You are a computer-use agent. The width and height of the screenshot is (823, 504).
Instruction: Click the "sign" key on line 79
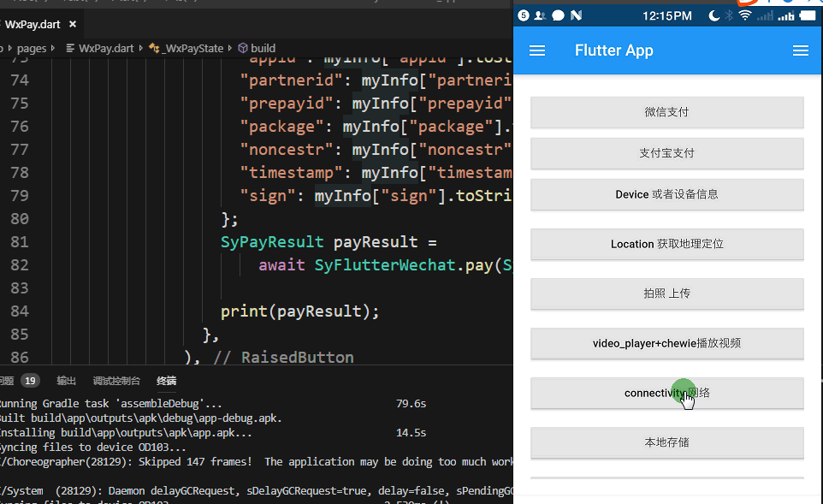pos(268,196)
